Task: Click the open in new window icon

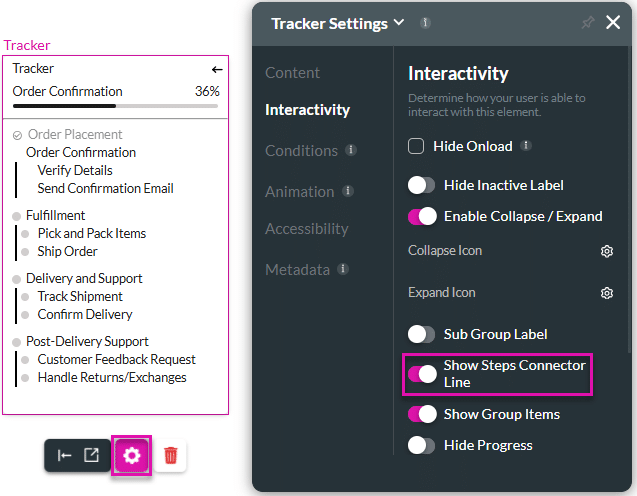Action: 91,456
